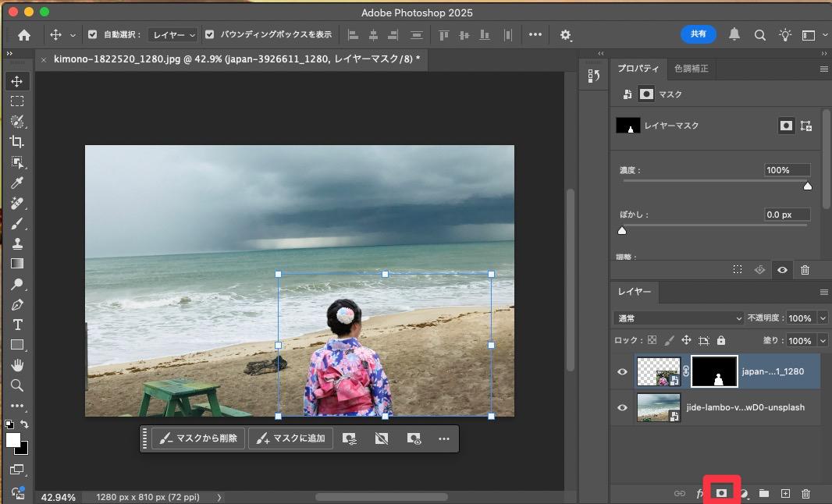The width and height of the screenshot is (832, 504).
Task: Select the Hand tool
Action: pos(17,365)
